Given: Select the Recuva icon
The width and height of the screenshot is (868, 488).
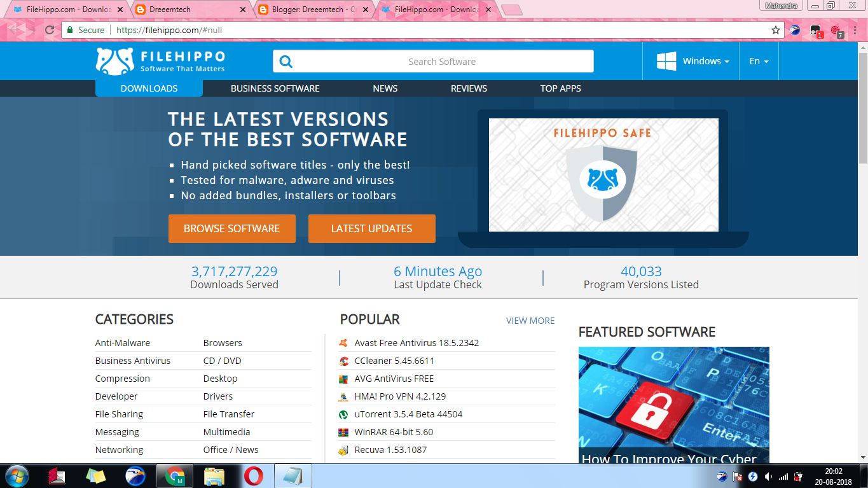Looking at the screenshot, I should click(x=343, y=449).
